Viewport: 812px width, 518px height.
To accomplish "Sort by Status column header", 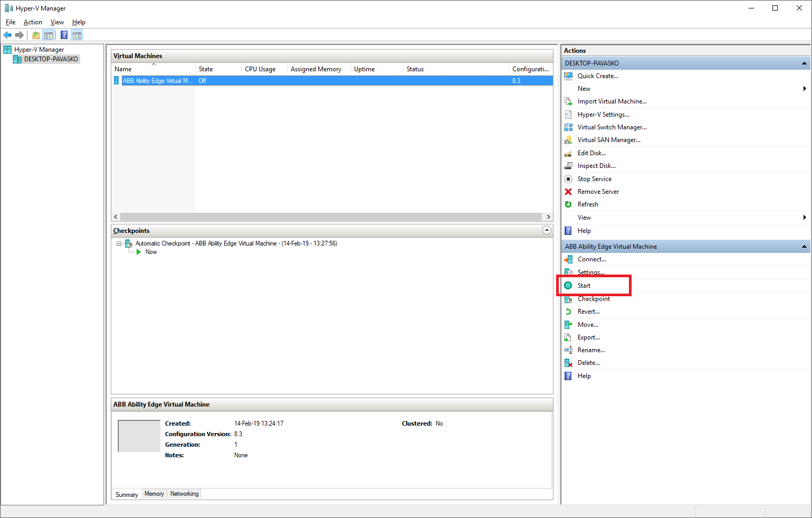I will click(456, 69).
